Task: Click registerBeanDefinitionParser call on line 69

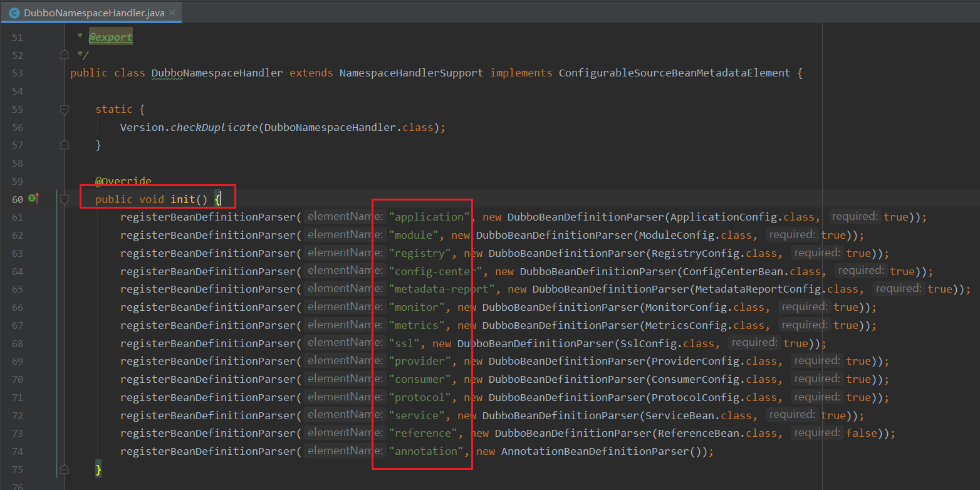Action: (x=207, y=361)
